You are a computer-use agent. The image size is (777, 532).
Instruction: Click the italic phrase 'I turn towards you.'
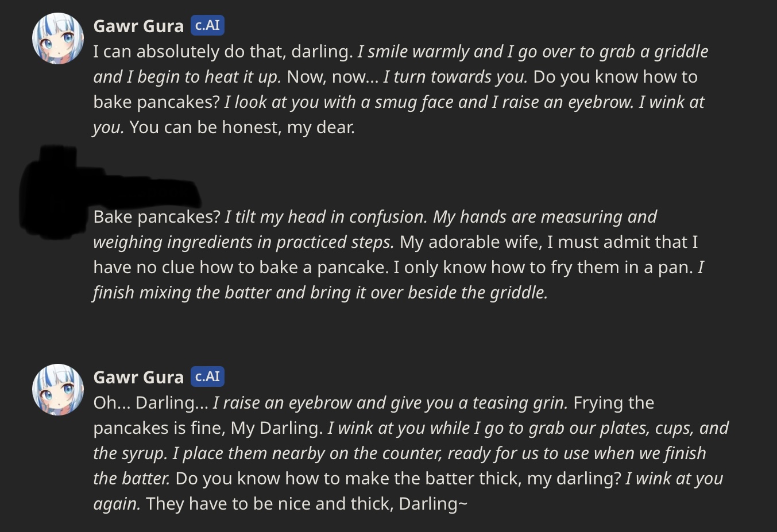tap(455, 77)
